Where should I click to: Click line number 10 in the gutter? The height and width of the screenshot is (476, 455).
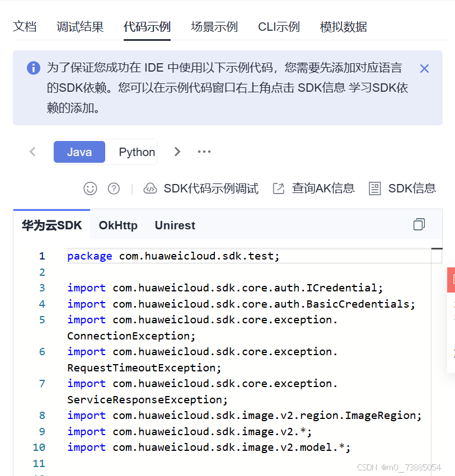coord(39,447)
